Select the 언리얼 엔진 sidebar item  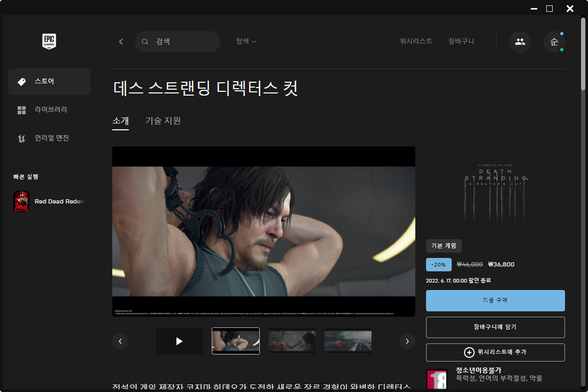point(49,138)
